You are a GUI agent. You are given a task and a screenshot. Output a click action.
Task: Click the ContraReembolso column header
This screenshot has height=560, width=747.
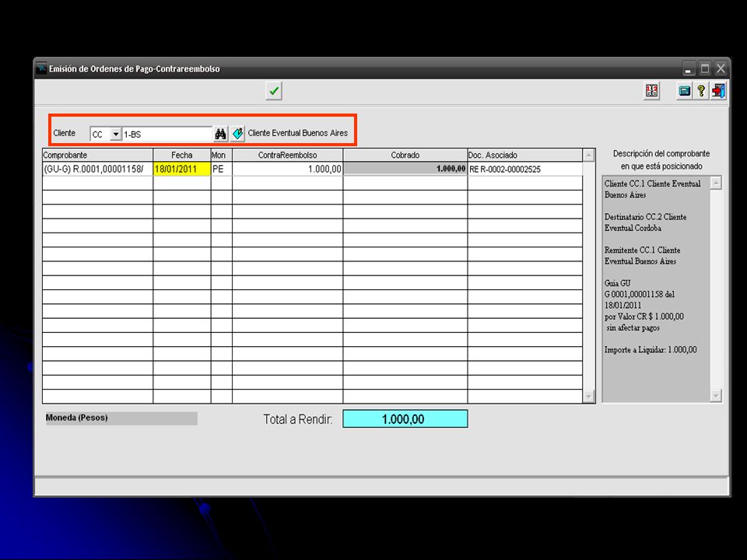tap(288, 156)
